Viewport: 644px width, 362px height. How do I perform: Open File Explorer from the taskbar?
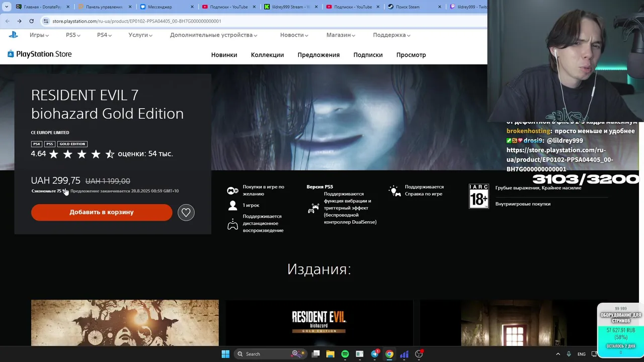coord(330,354)
